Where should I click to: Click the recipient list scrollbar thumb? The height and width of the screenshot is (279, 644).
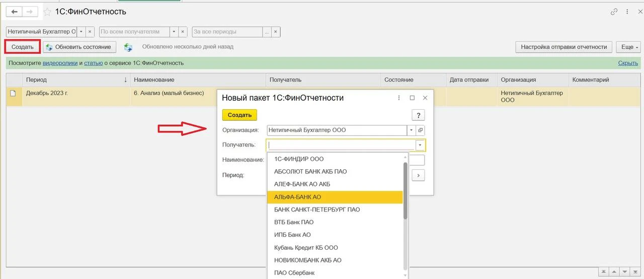406,191
